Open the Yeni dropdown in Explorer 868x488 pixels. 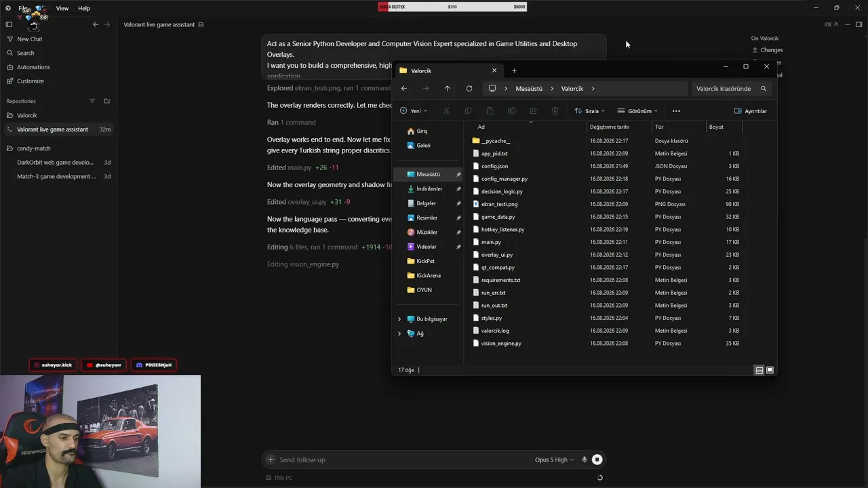(x=414, y=111)
